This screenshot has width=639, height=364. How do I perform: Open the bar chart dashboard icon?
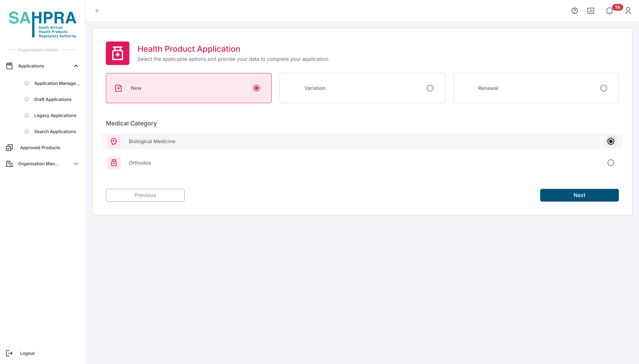(591, 11)
